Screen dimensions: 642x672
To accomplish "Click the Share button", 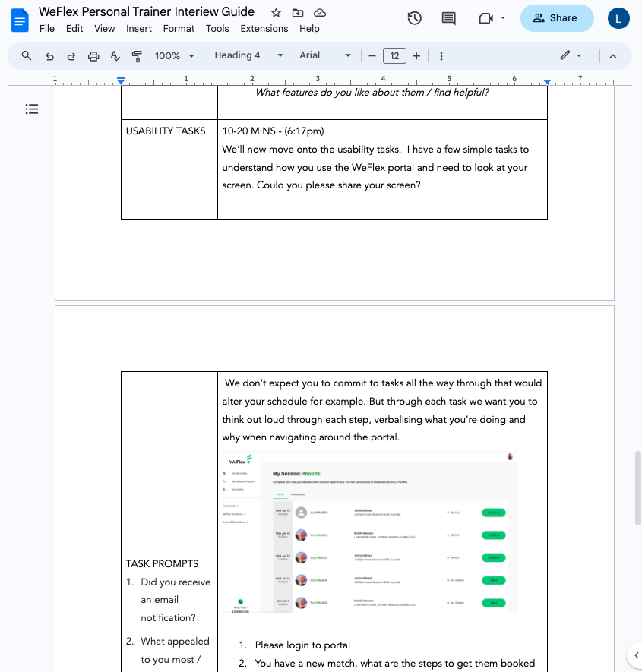I will click(x=557, y=18).
